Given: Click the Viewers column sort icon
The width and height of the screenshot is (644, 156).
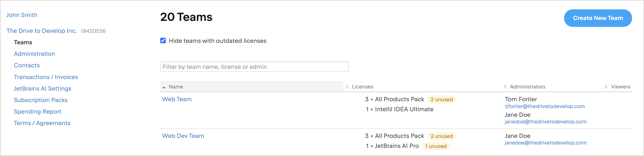Looking at the screenshot, I should point(606,87).
